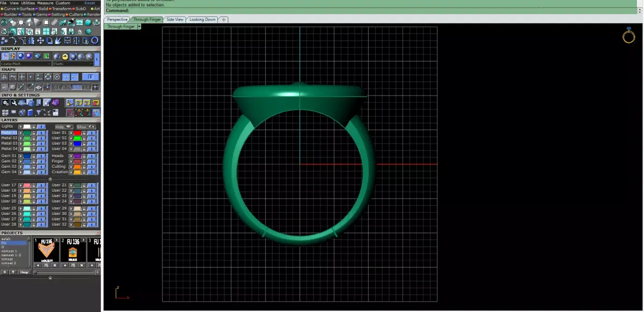Select the FU project in list

coord(14,243)
